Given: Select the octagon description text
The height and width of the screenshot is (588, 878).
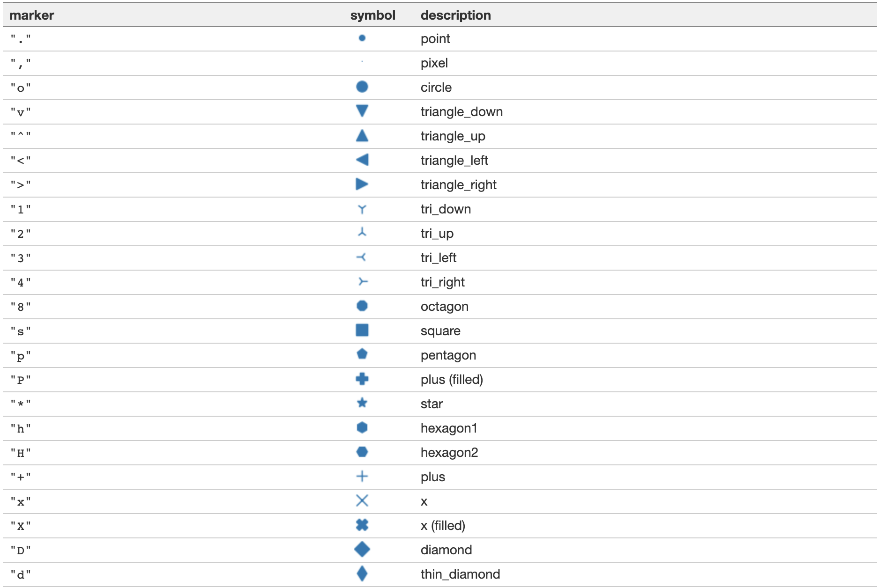Looking at the screenshot, I should (x=445, y=306).
